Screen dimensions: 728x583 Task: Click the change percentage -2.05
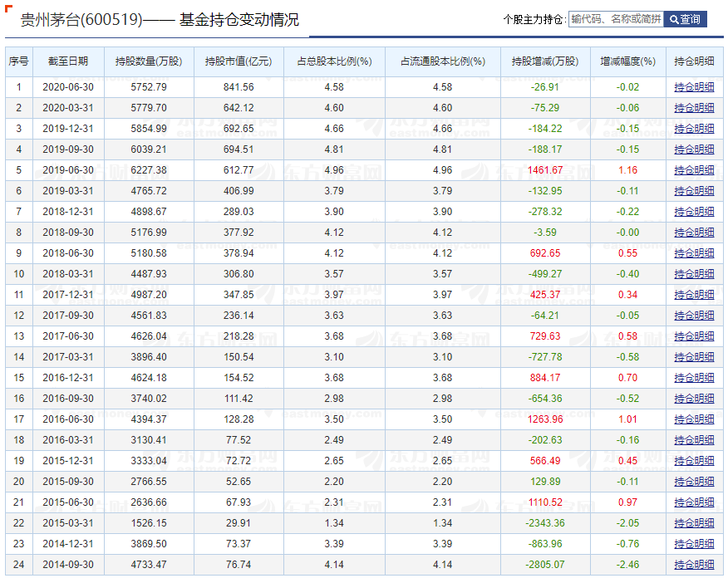click(x=627, y=523)
